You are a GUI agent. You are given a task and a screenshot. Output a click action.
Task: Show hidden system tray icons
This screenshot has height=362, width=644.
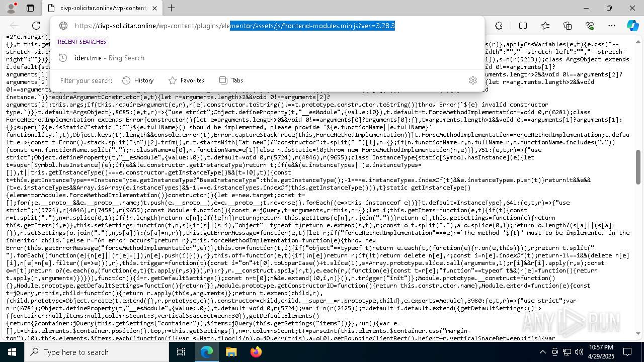542,352
